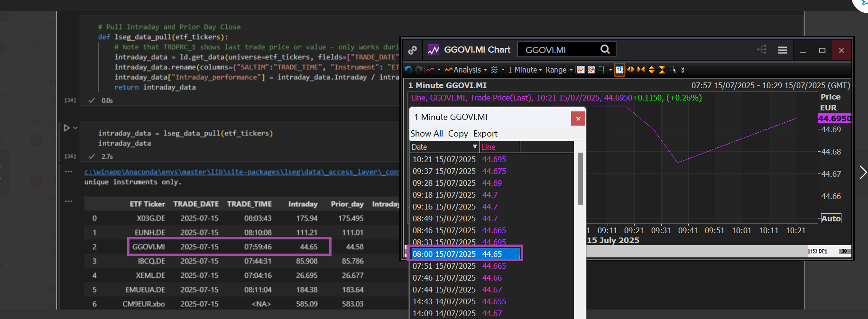Viewport: 868px width, 319px height.
Task: Click the related-tree icon in chart title bar
Action: 762,50
